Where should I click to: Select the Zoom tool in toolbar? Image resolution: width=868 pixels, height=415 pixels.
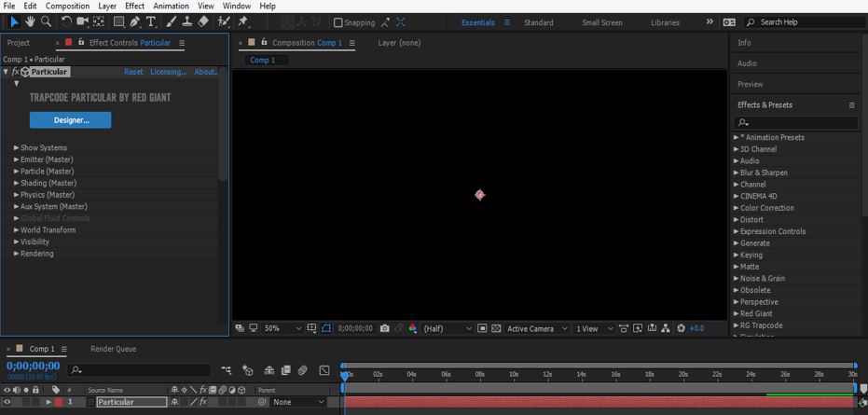pos(46,21)
